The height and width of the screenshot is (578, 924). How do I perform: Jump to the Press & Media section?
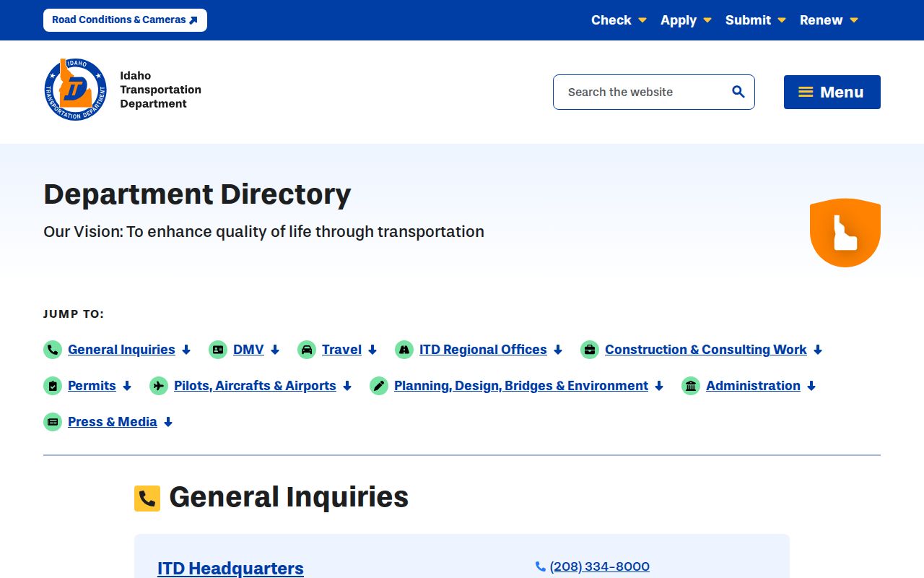point(113,422)
